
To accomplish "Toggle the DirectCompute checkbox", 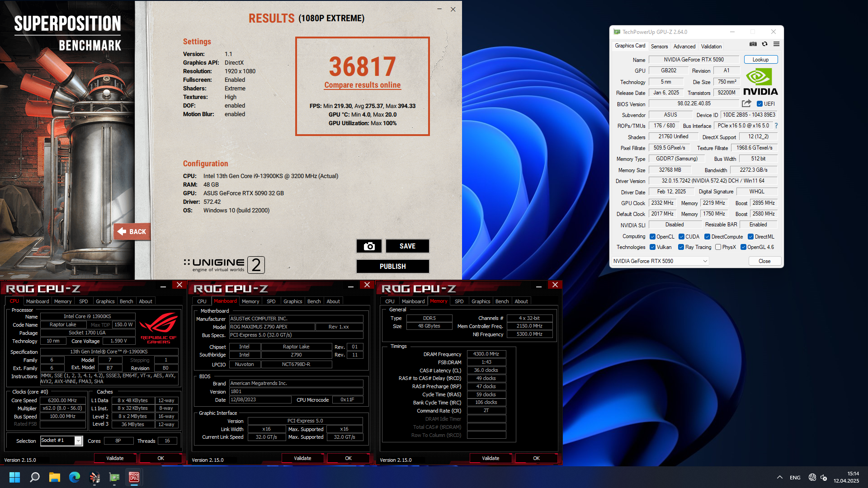I will click(707, 237).
